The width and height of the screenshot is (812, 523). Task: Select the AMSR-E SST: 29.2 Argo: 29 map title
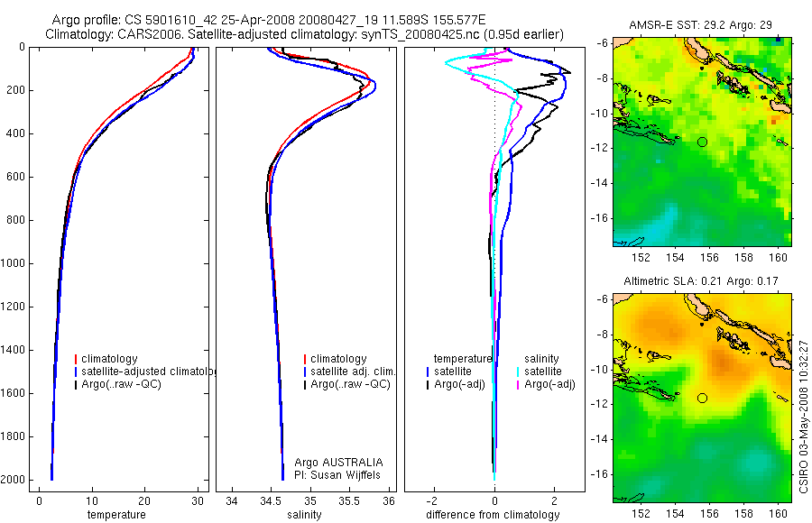(x=700, y=25)
